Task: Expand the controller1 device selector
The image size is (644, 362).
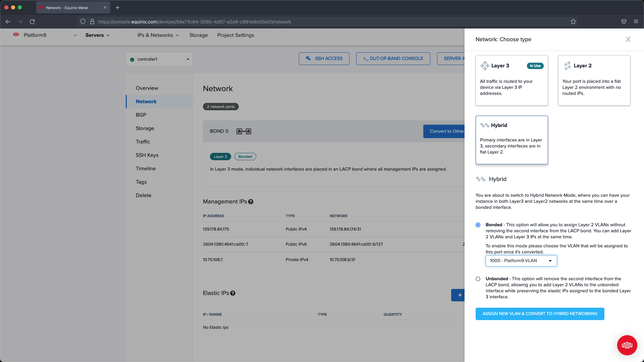Action: (159, 59)
